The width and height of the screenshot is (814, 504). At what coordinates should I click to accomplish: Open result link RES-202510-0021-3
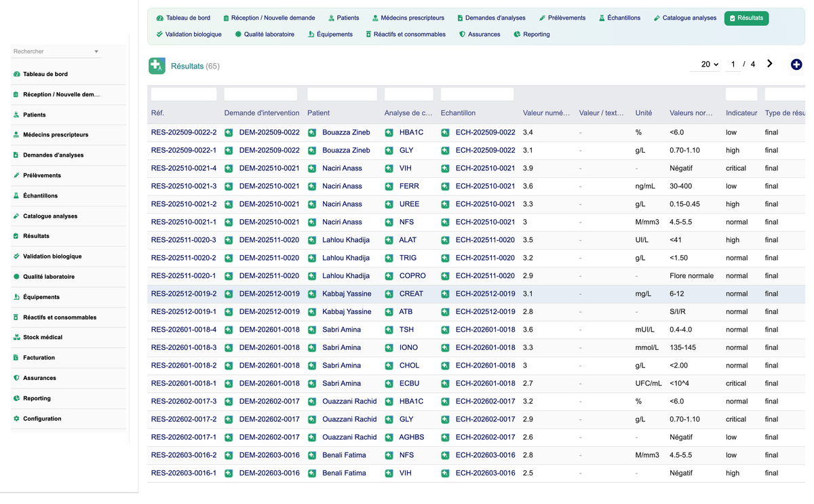[x=184, y=186]
